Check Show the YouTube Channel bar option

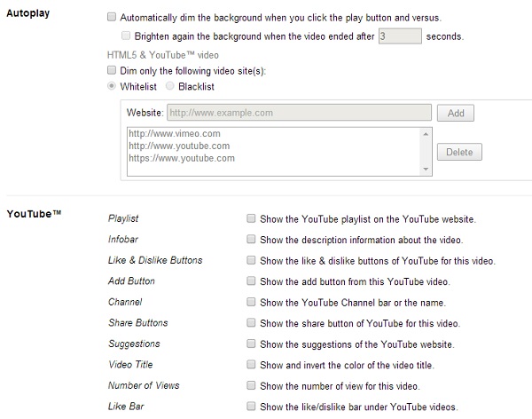click(251, 302)
